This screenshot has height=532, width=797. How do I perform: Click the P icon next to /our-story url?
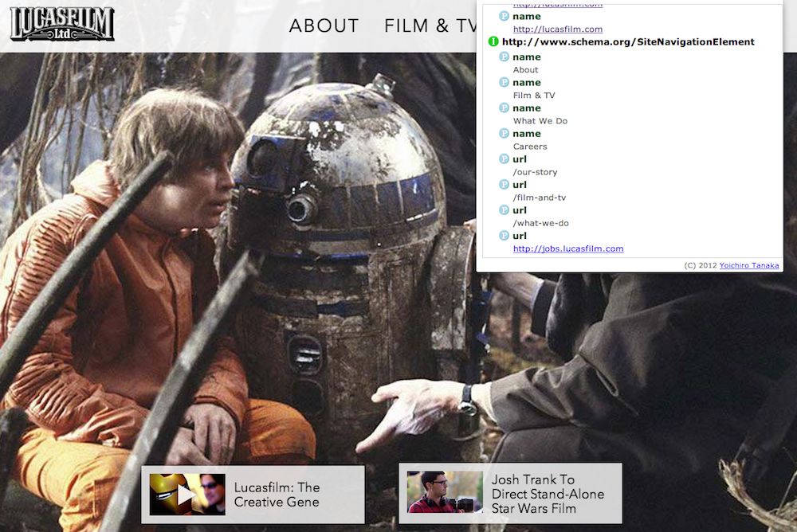504,159
